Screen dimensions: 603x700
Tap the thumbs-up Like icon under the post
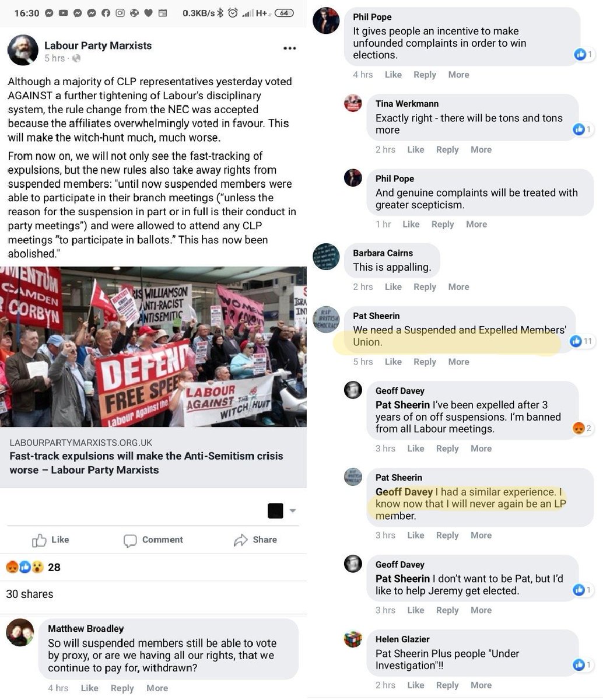(x=39, y=540)
